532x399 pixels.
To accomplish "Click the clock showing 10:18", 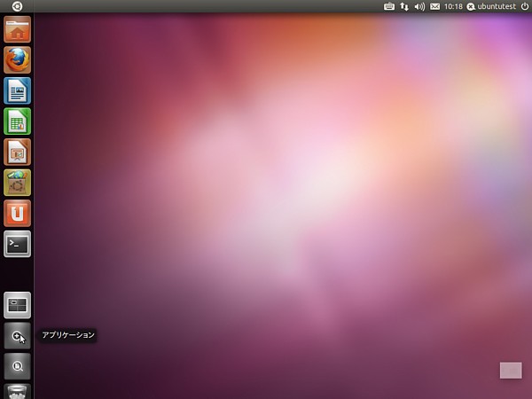I will [x=453, y=6].
